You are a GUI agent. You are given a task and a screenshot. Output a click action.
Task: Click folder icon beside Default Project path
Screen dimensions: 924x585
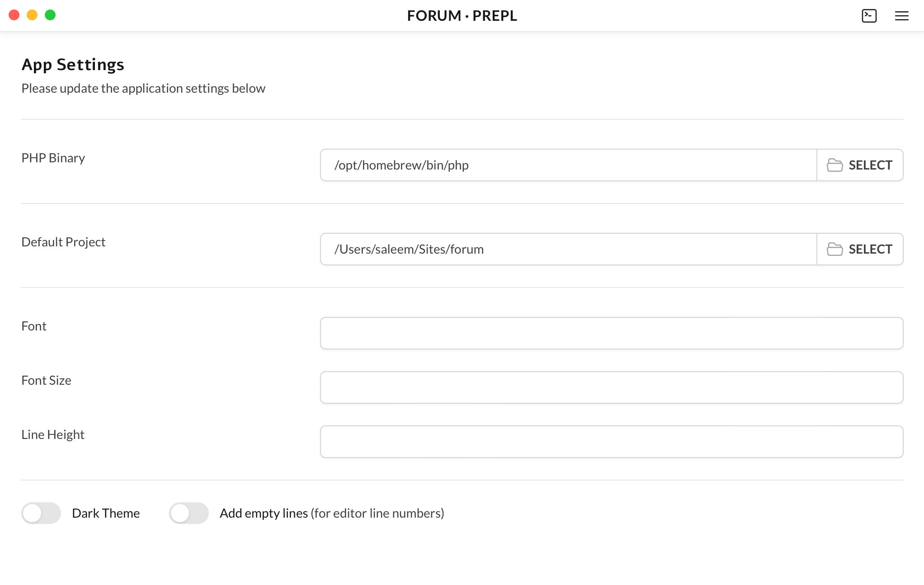coord(834,249)
